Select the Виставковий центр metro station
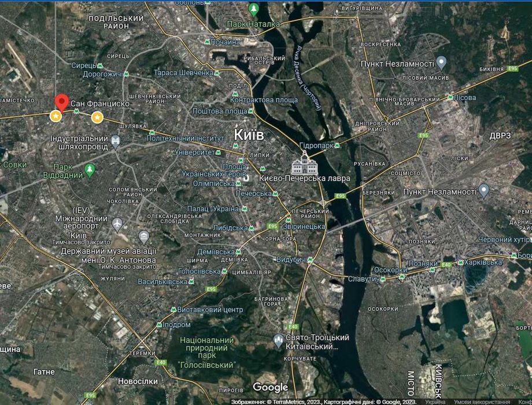This screenshot has width=532, height=405. pyautogui.click(x=206, y=310)
